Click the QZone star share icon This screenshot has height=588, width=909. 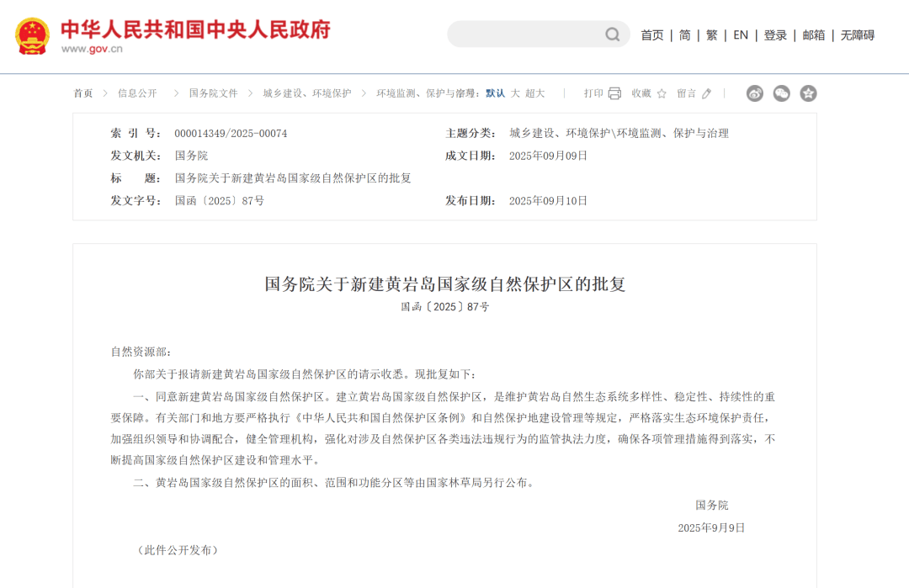[808, 93]
